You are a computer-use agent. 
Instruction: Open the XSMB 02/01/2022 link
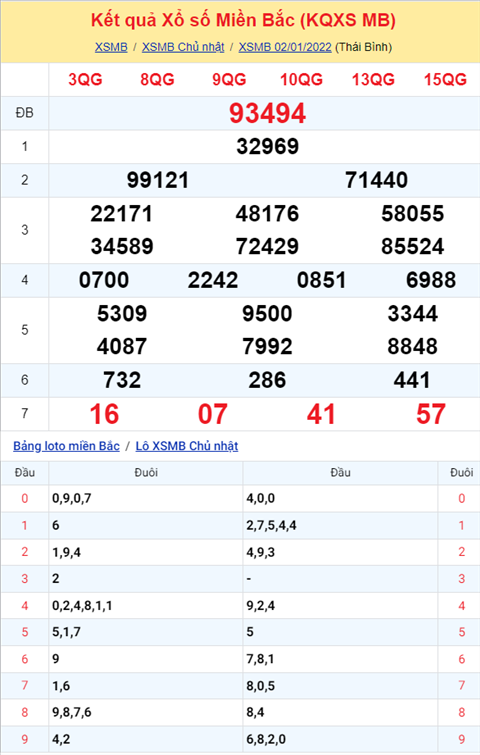(x=285, y=47)
